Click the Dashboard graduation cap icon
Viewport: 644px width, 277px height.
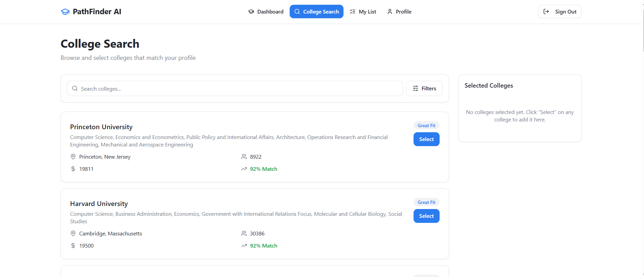point(251,11)
